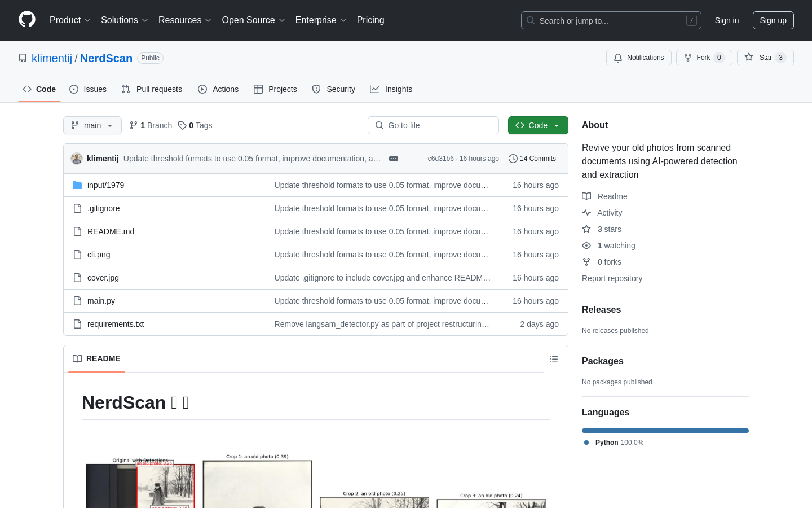
Task: Click the Sign up button
Action: coord(773,20)
